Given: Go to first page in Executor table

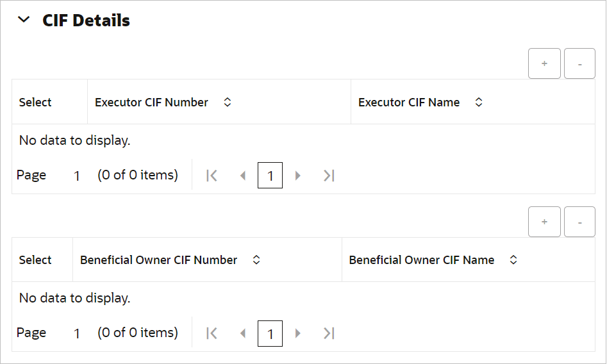Looking at the screenshot, I should (x=212, y=176).
